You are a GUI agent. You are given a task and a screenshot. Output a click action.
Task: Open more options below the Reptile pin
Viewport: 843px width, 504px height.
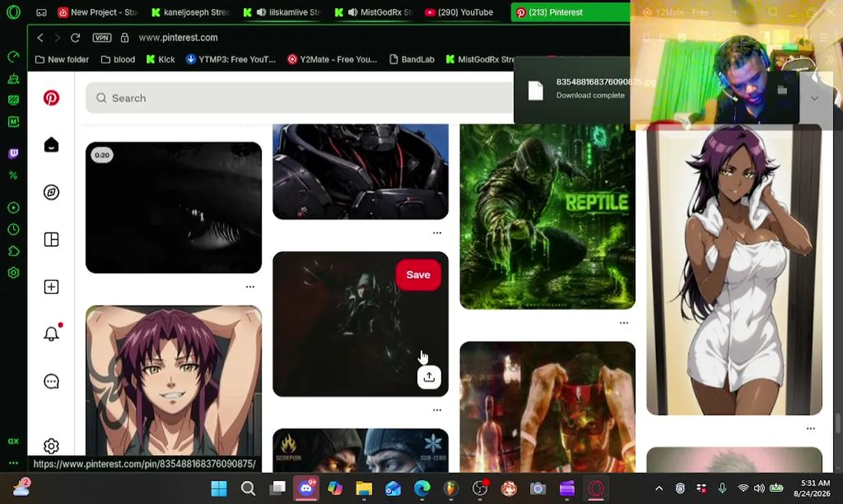[x=624, y=323]
